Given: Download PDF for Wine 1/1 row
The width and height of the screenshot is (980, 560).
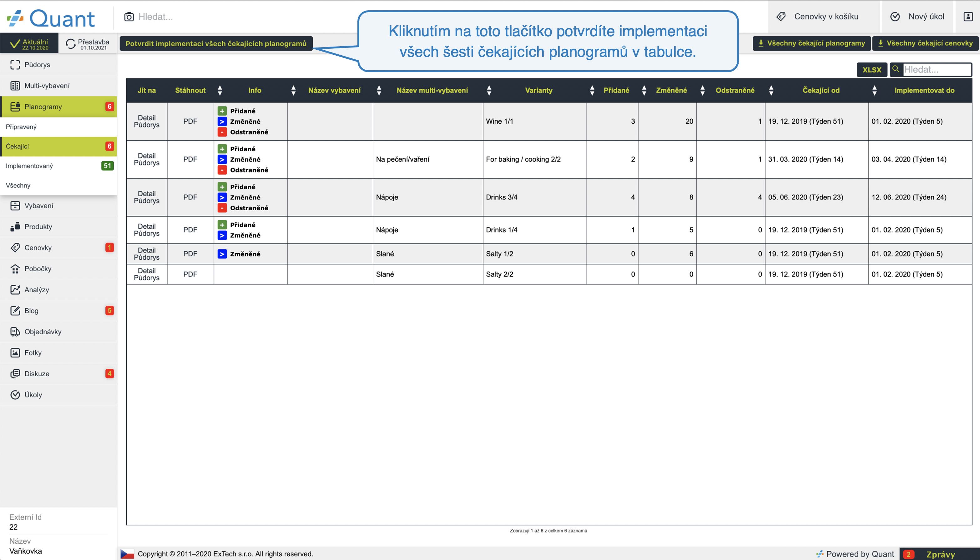Looking at the screenshot, I should [x=190, y=121].
